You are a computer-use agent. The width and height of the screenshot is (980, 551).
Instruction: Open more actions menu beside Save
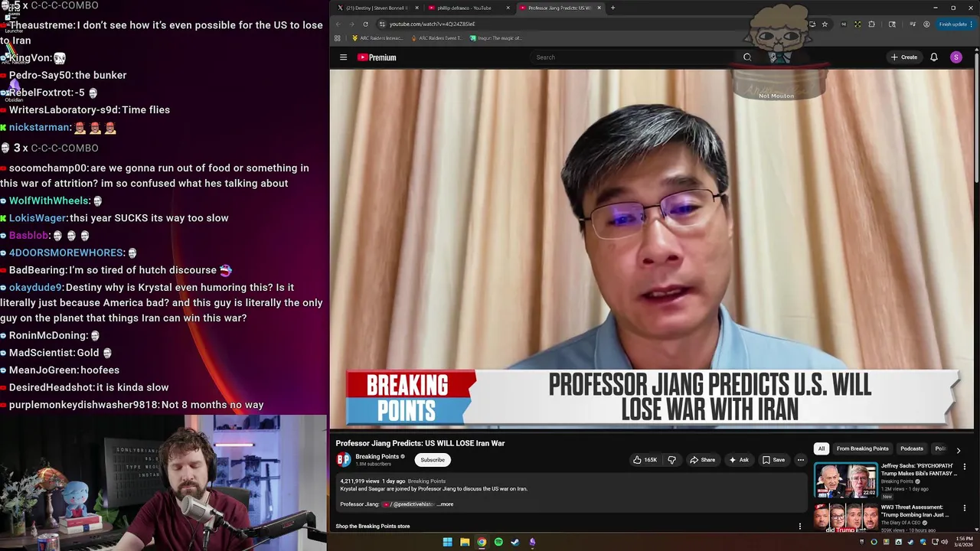coord(800,460)
